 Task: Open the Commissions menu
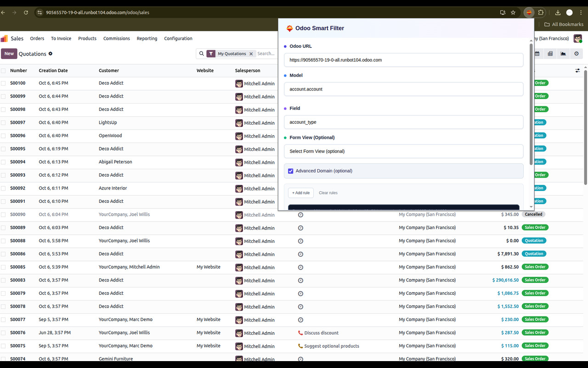click(x=117, y=39)
